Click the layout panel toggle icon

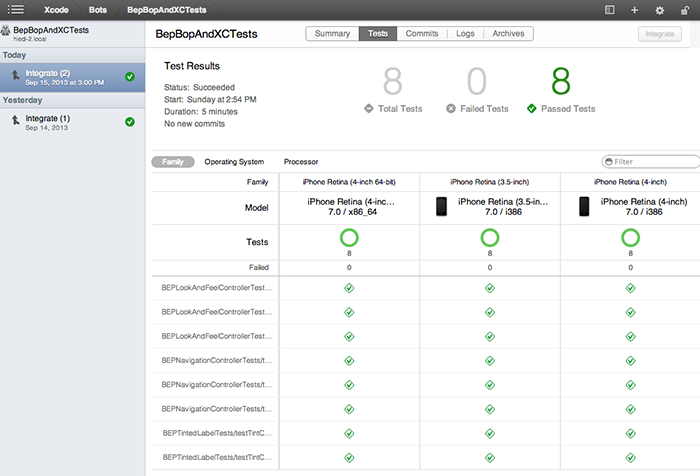(609, 10)
